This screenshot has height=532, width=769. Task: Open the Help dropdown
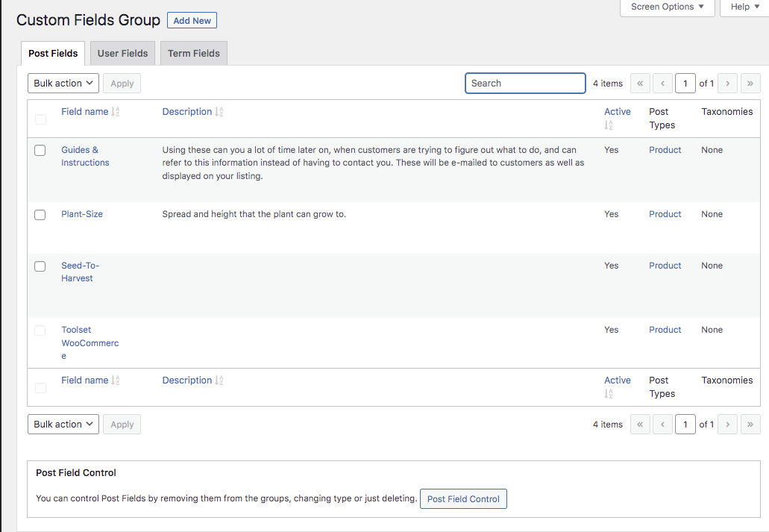pos(744,7)
